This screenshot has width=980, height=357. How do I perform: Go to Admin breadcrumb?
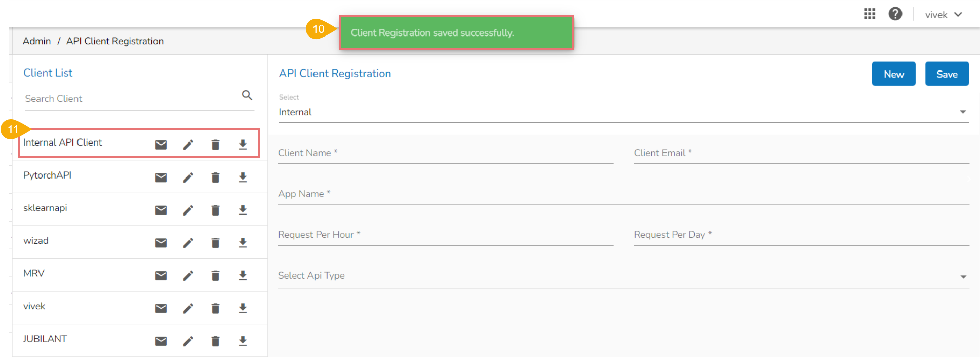(x=36, y=41)
